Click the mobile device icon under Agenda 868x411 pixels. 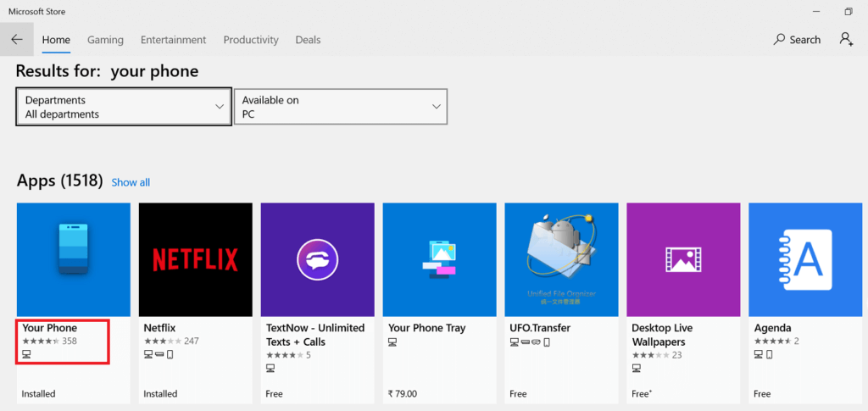coord(768,354)
